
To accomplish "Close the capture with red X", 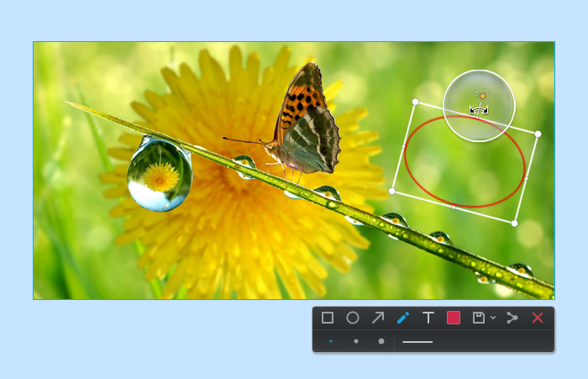I will (538, 318).
